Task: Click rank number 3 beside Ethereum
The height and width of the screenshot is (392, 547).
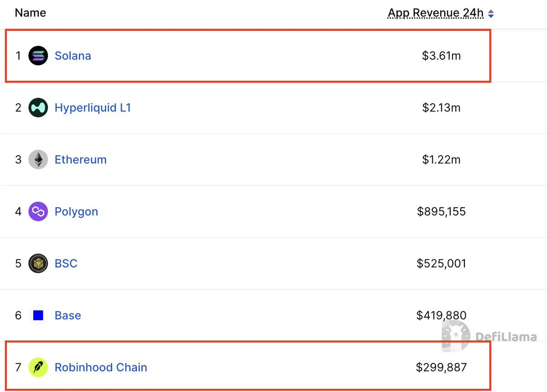Action: pyautogui.click(x=18, y=160)
